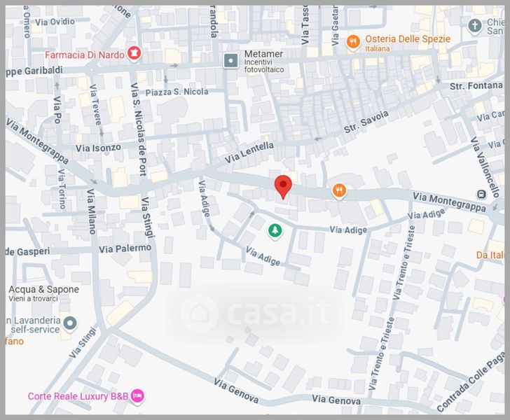Open the green park tree marker

click(275, 231)
